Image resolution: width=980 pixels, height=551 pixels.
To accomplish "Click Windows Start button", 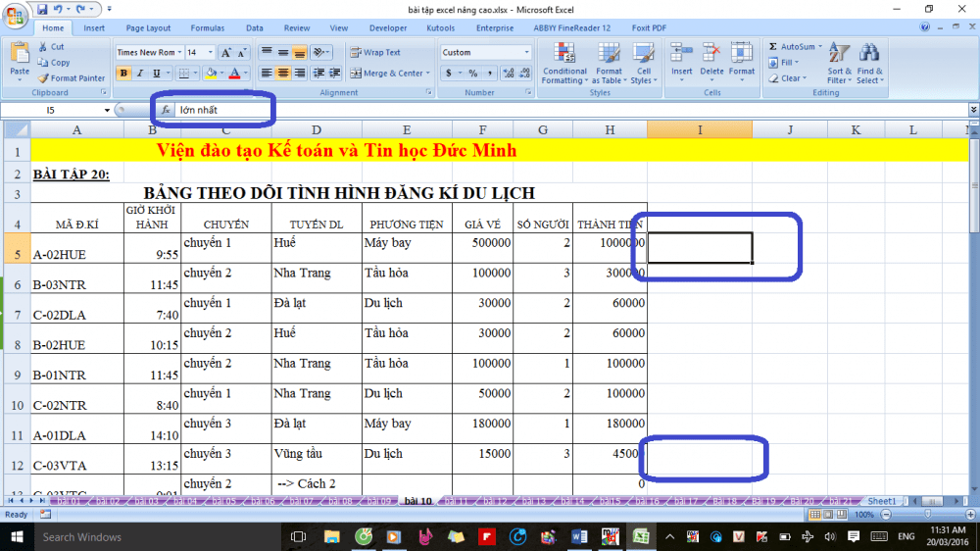I will pyautogui.click(x=17, y=536).
